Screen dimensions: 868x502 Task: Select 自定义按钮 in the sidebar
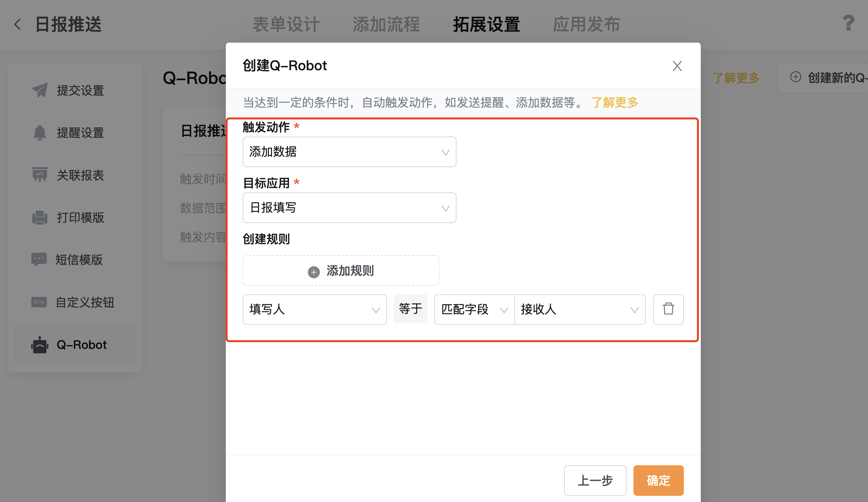[x=75, y=302]
